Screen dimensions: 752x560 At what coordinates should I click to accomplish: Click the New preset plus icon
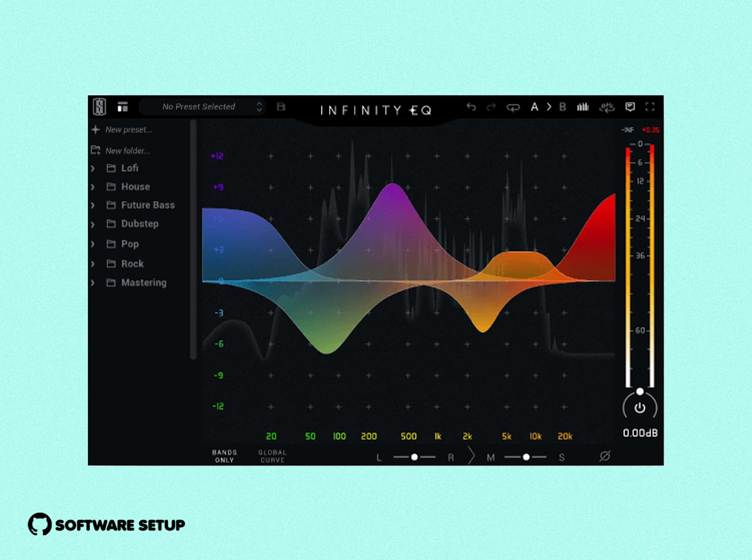pos(95,130)
